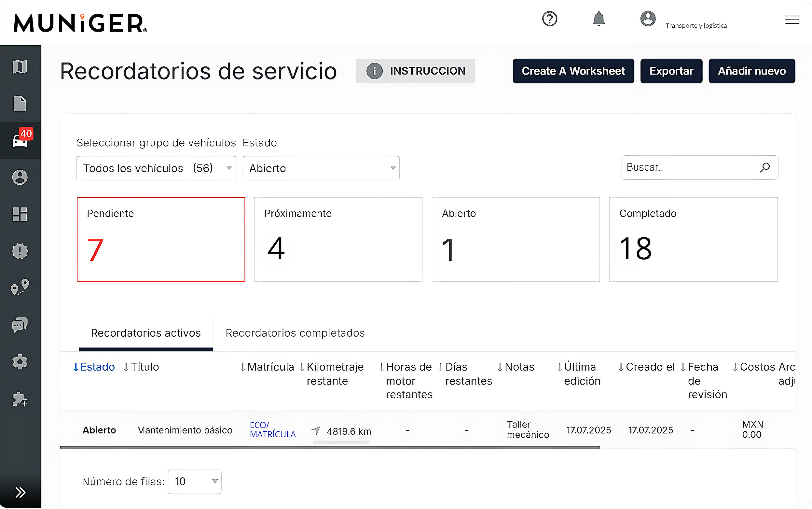This screenshot has width=812, height=509.
Task: Select the Pendiente status card
Action: coord(161,239)
